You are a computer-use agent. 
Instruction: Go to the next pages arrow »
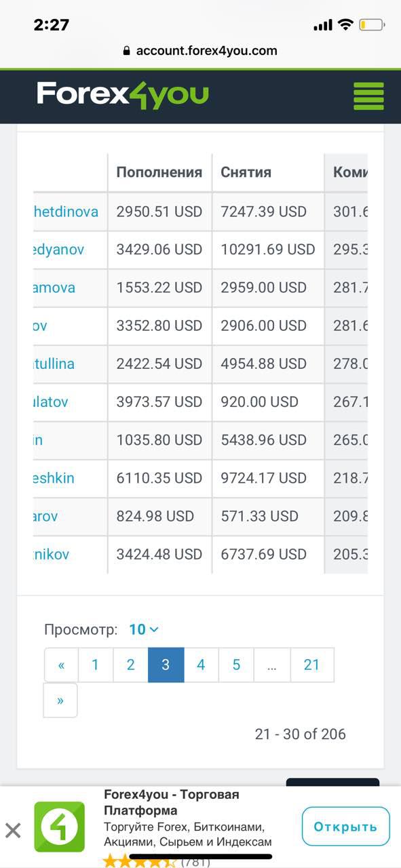[60, 700]
